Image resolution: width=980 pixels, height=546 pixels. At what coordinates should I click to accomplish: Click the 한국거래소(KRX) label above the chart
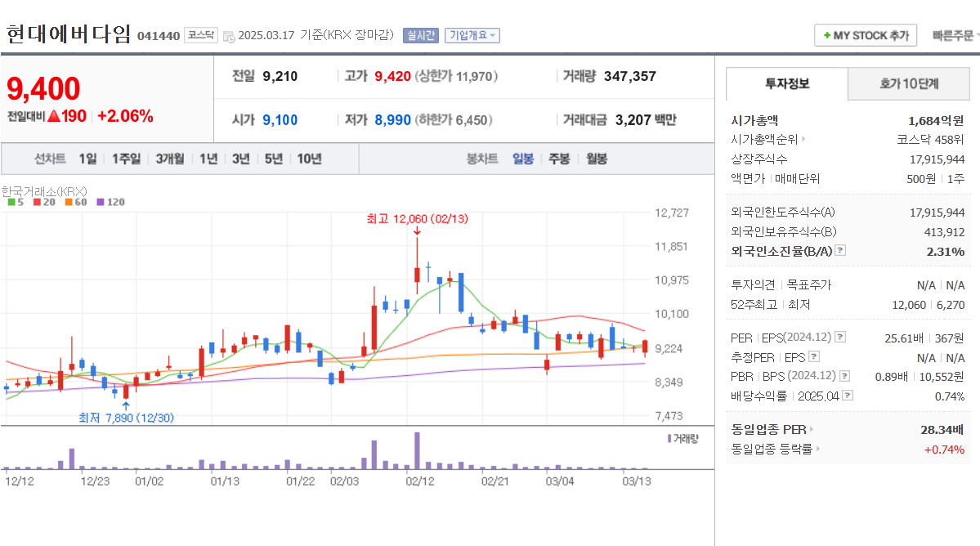coord(44,191)
